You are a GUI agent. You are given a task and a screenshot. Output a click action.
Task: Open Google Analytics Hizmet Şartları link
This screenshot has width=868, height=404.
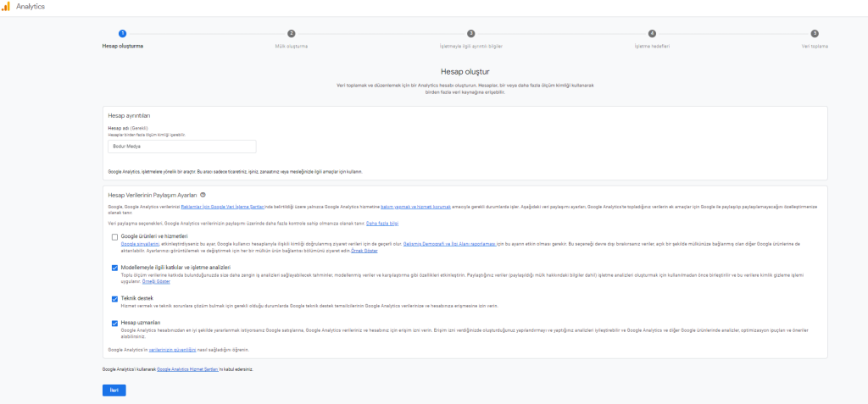[x=188, y=368]
